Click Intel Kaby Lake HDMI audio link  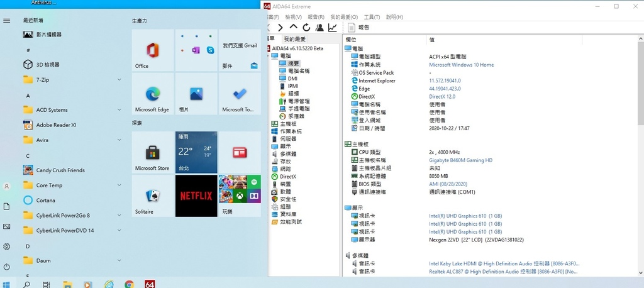(504, 263)
